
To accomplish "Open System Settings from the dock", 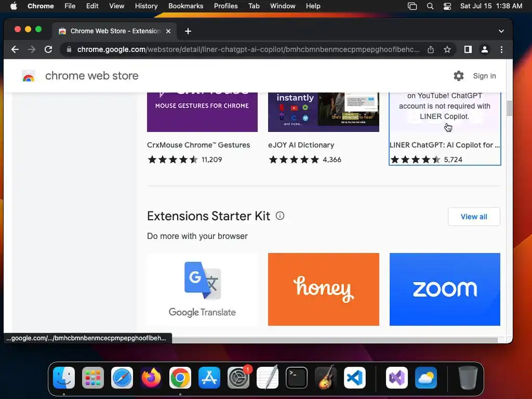I will 238,378.
